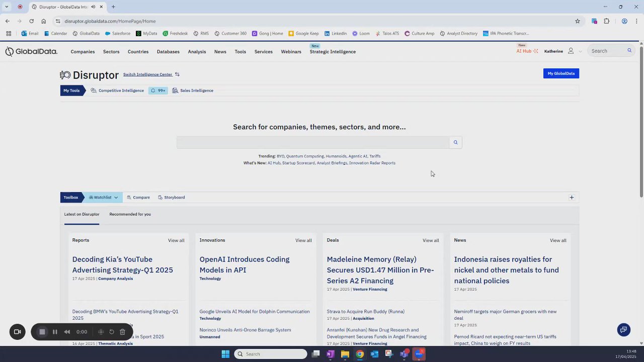
Task: Open File Explorer from the taskbar
Action: pyautogui.click(x=345, y=354)
